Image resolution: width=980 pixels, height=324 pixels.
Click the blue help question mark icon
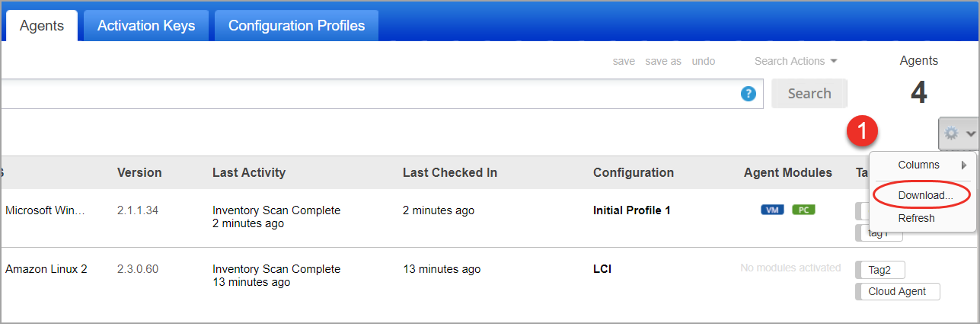click(749, 94)
